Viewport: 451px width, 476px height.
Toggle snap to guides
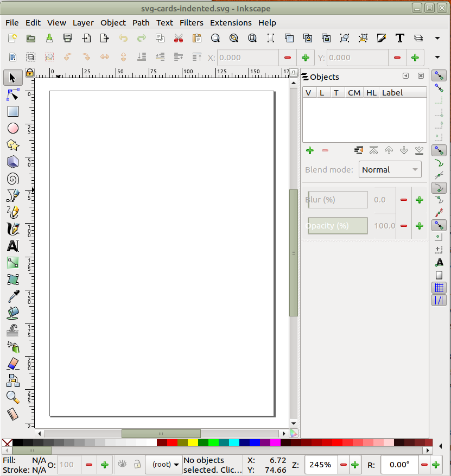[439, 301]
